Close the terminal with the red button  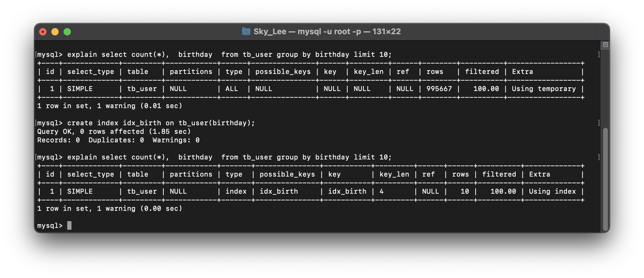(x=43, y=32)
